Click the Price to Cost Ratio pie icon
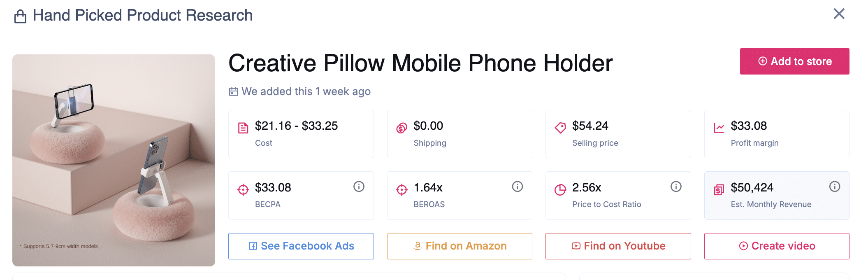The width and height of the screenshot is (868, 280). pyautogui.click(x=559, y=189)
